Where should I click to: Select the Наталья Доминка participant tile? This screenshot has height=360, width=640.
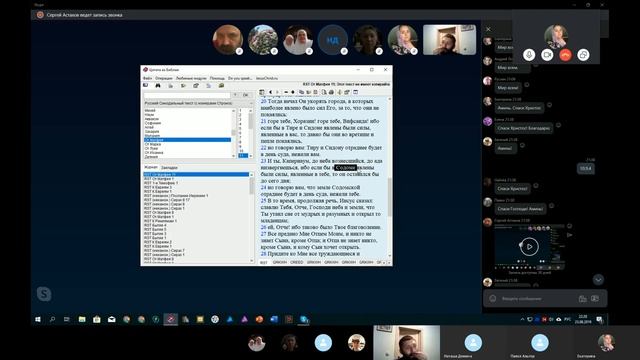[473, 343]
